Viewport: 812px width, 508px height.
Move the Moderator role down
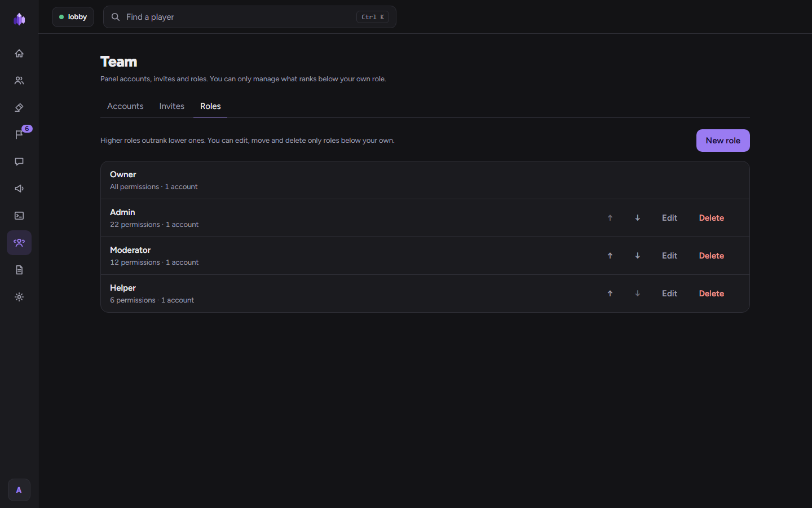[x=638, y=256]
